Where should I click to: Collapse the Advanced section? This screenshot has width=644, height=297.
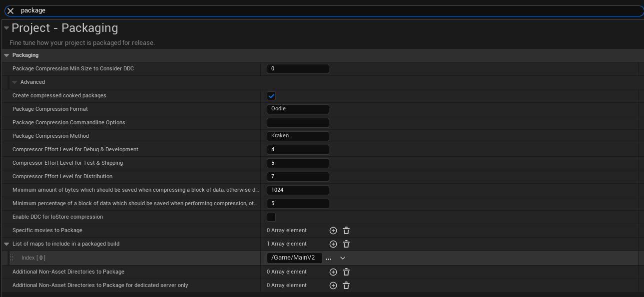coord(15,82)
